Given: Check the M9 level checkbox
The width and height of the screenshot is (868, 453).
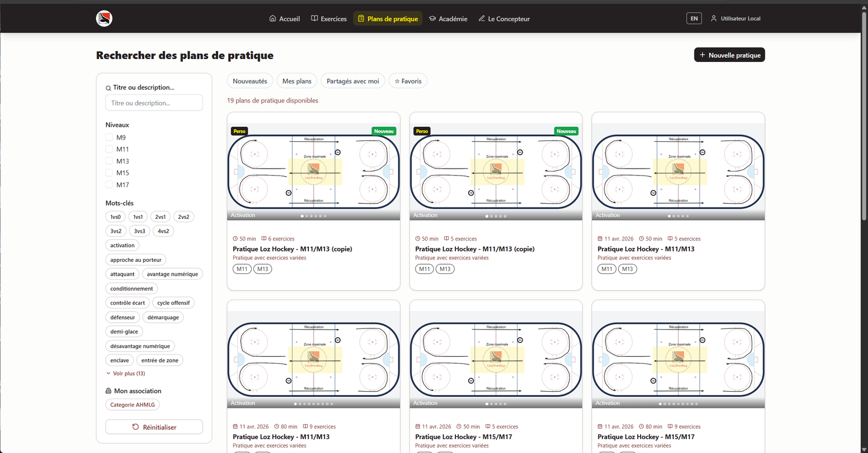Looking at the screenshot, I should pyautogui.click(x=109, y=137).
